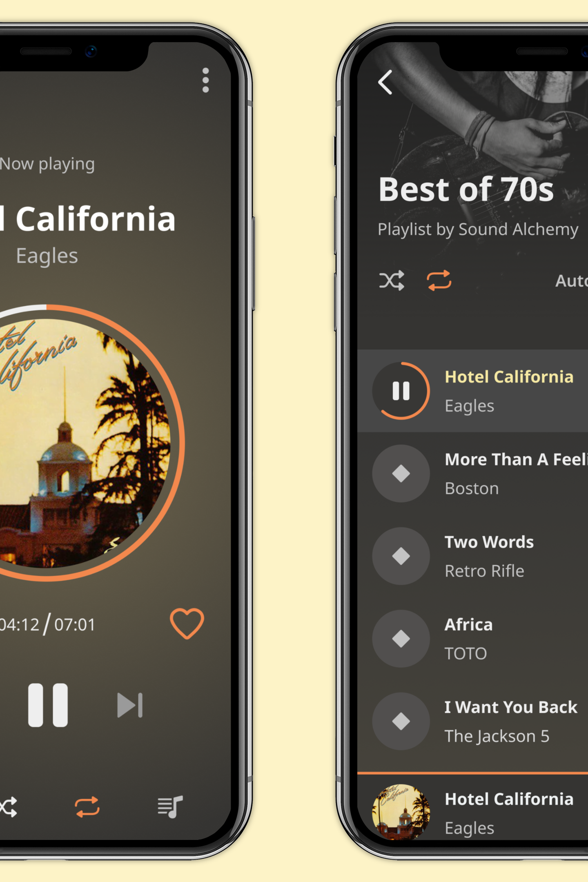
Task: Skip to the next track
Action: [x=130, y=705]
